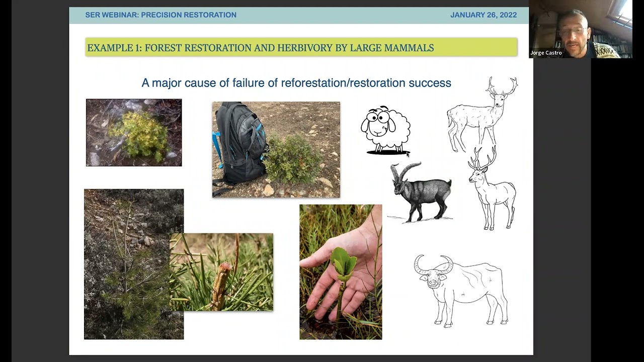Click the Jorge Castro webcam video

point(581,29)
